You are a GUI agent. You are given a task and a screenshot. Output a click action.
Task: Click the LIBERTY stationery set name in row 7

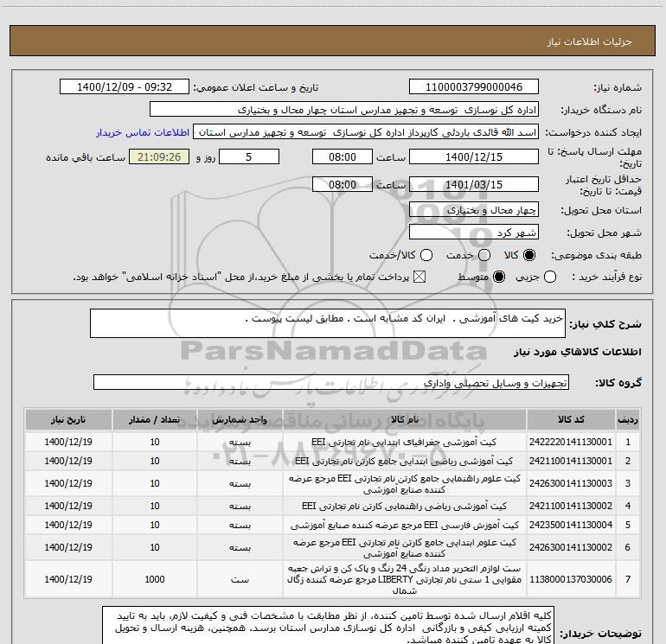(405, 579)
